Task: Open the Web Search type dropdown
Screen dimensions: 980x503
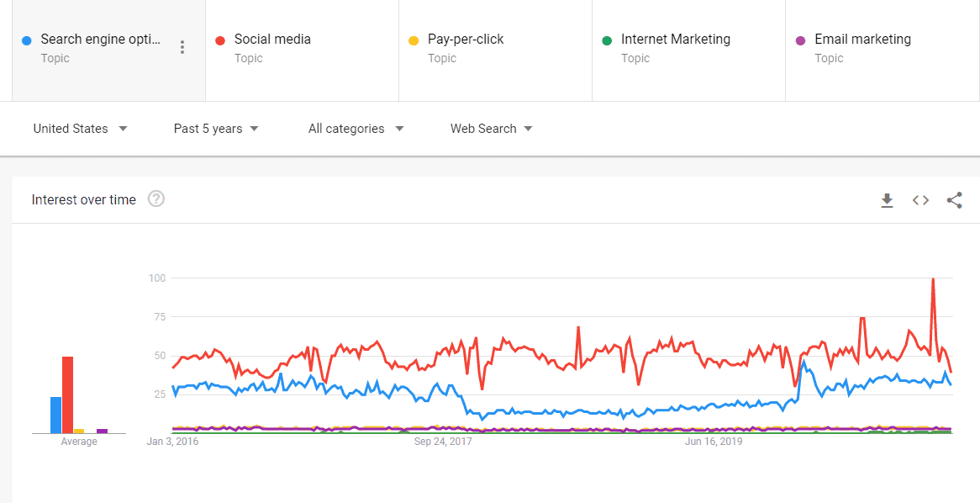Action: (491, 129)
